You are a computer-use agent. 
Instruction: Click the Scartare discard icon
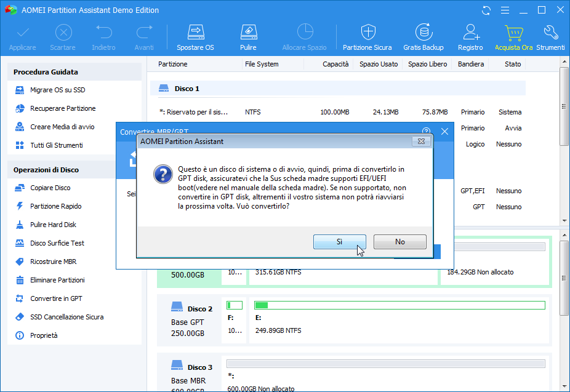(63, 38)
